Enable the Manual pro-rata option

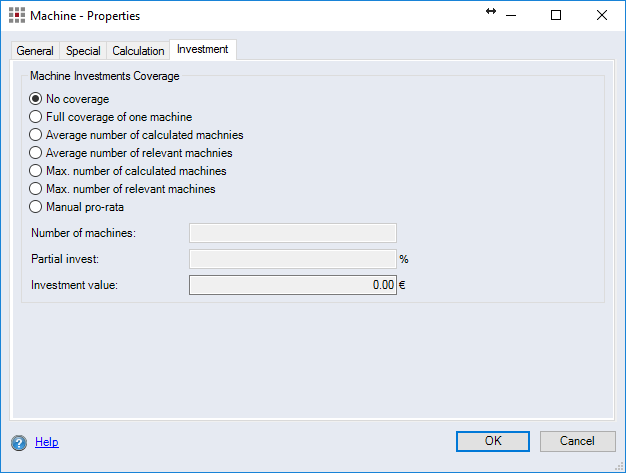[x=36, y=207]
